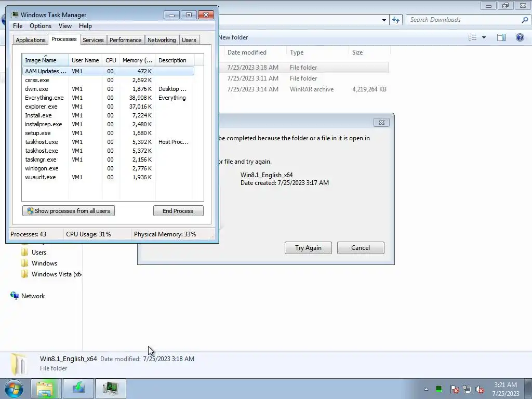
Task: Open the Action Center flag icon
Action: tap(454, 389)
